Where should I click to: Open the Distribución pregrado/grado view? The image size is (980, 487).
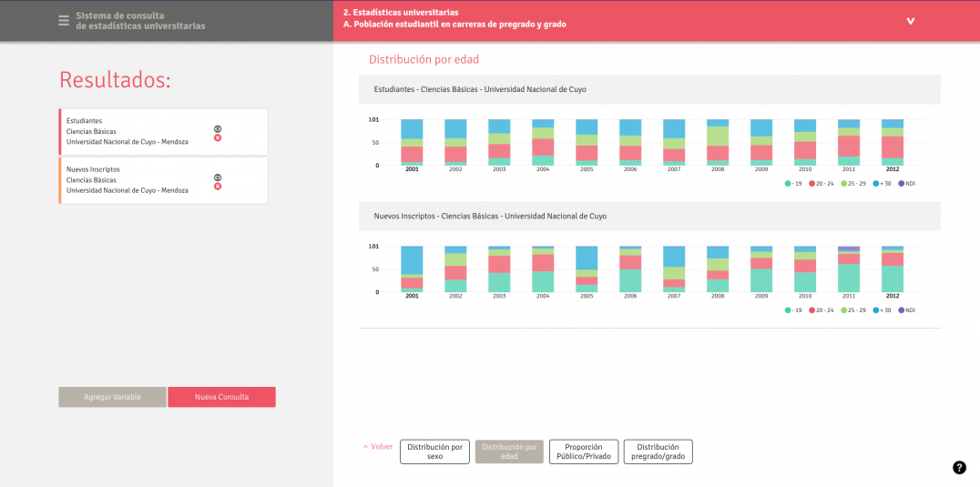pyautogui.click(x=658, y=452)
